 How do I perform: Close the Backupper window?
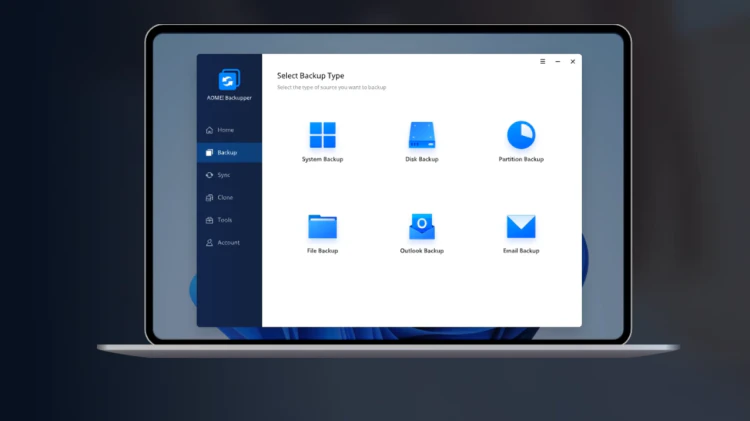573,61
